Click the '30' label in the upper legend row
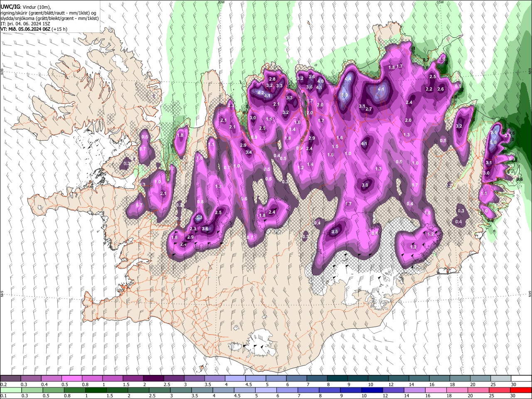 (513, 384)
